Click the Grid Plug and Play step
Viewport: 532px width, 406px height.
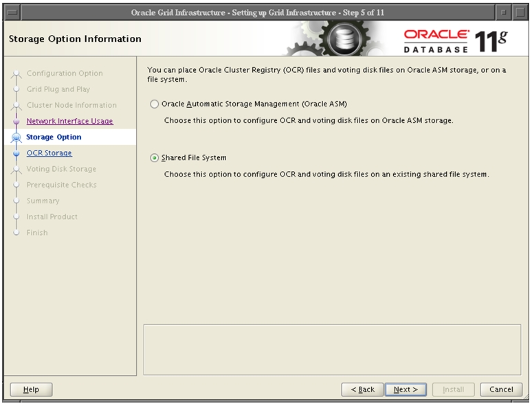(58, 89)
